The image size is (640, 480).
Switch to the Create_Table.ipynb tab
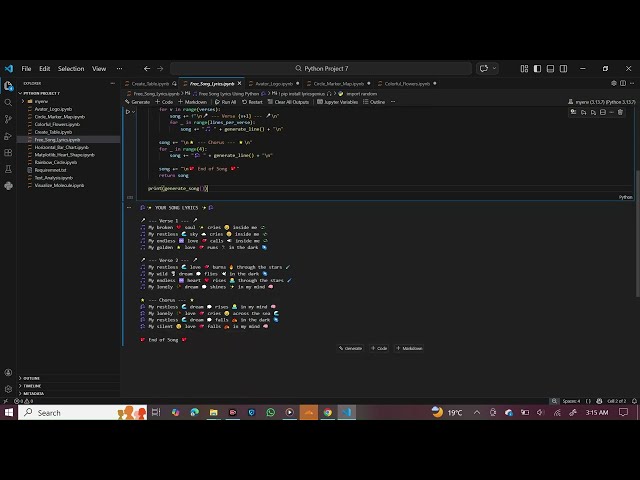pyautogui.click(x=150, y=84)
